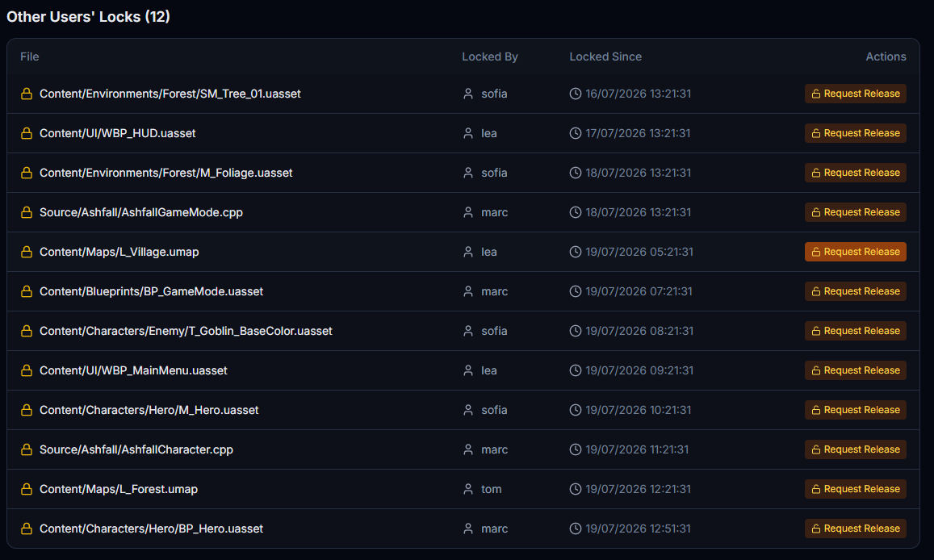Click user icon next to sofia for SM_Tree_01
934x560 pixels.
click(x=468, y=94)
